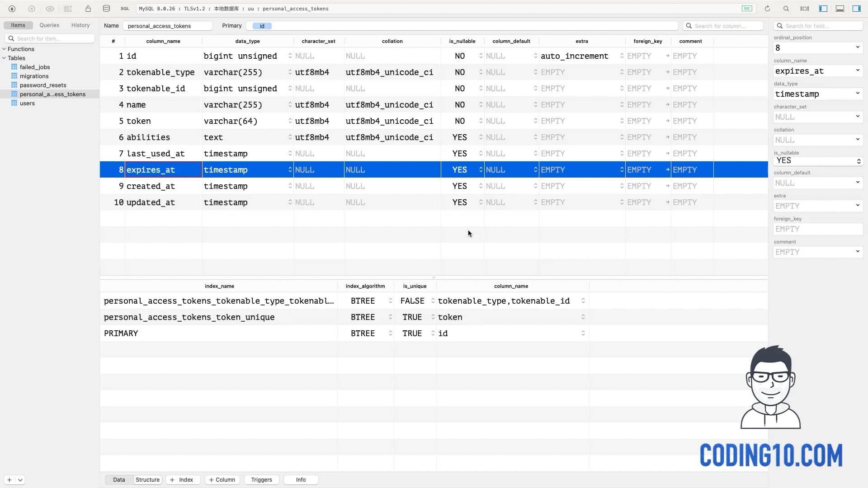Open the comment dropdown in the right panel

857,252
